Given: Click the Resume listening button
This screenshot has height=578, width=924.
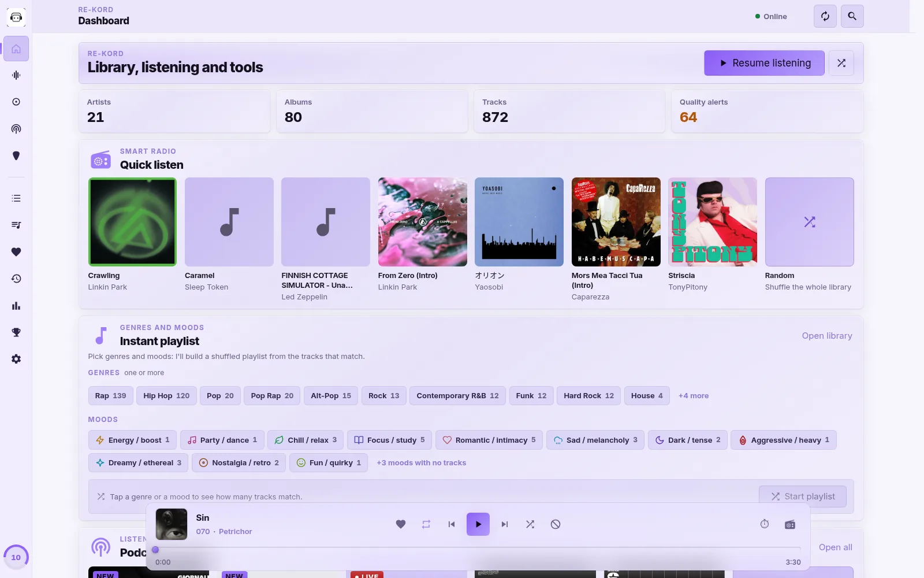Looking at the screenshot, I should (764, 63).
